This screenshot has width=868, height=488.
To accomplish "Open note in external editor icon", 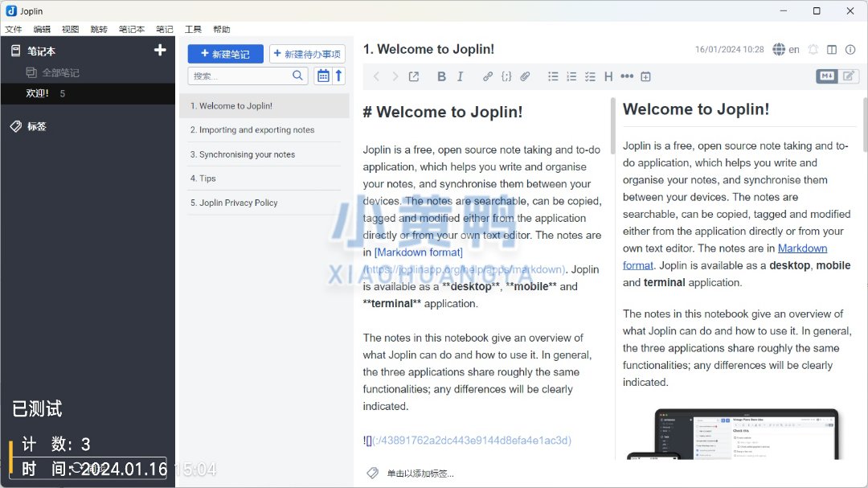I will click(x=414, y=76).
